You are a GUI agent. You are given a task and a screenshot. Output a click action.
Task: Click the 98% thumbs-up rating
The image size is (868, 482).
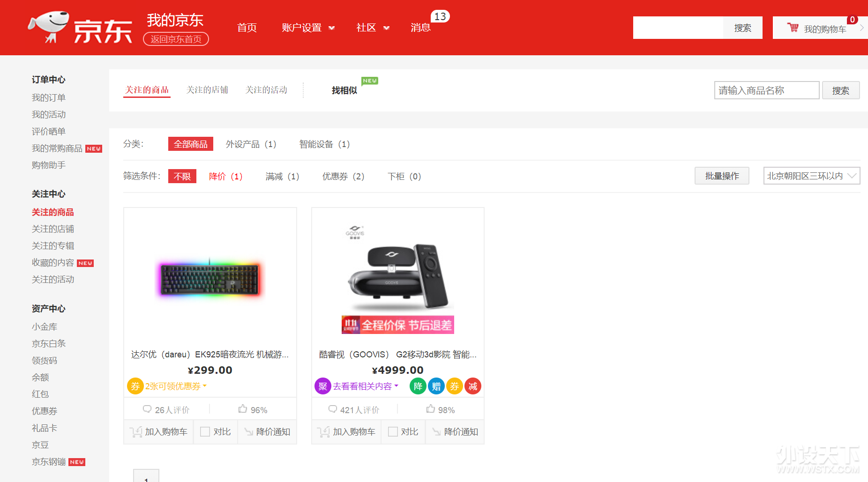[441, 410]
